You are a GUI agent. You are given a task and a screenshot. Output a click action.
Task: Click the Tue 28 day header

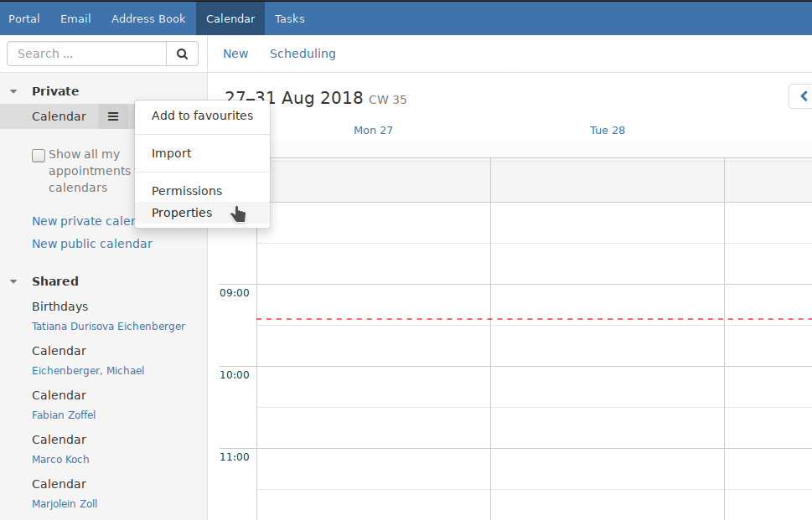[x=608, y=130]
